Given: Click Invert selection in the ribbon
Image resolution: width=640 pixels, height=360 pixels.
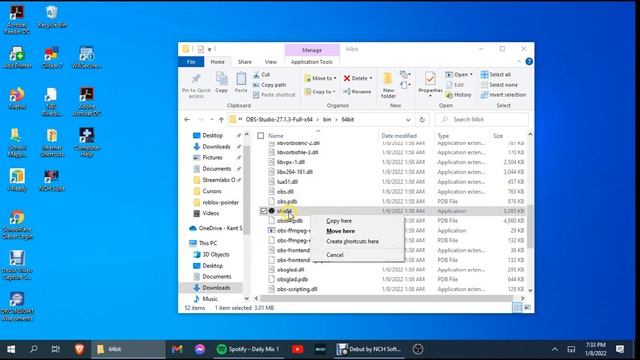Looking at the screenshot, I should point(503,95).
